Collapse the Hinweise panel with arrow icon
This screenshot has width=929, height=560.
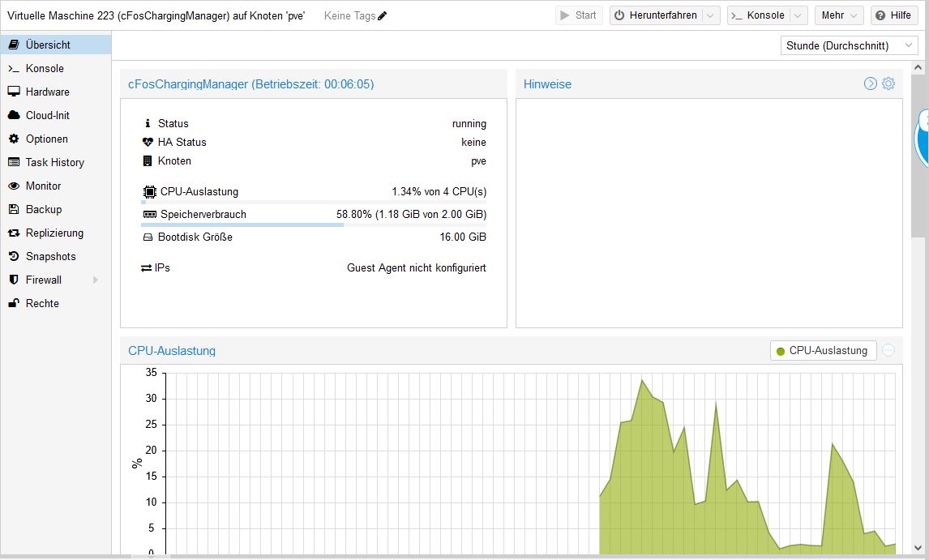click(870, 83)
